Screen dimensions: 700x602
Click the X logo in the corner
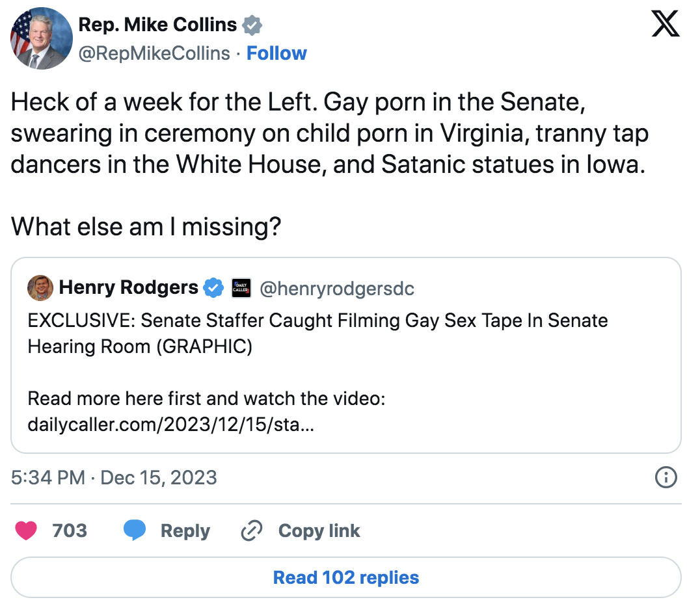pyautogui.click(x=665, y=25)
